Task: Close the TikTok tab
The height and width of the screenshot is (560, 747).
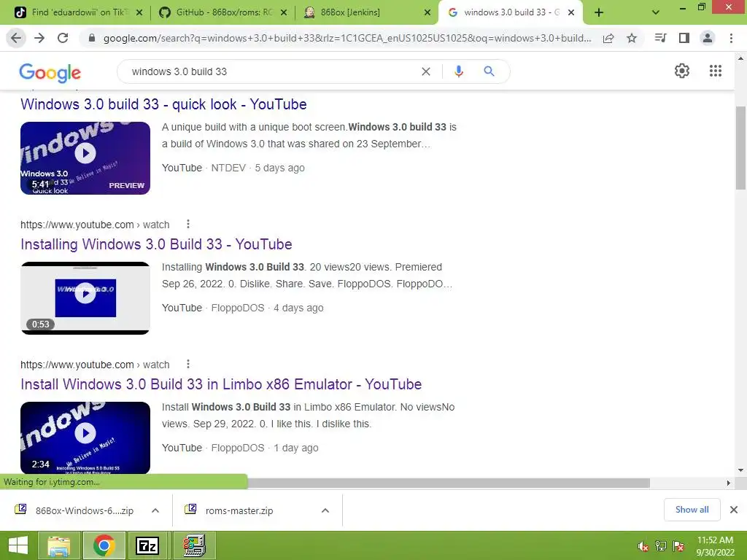Action: click(x=139, y=12)
